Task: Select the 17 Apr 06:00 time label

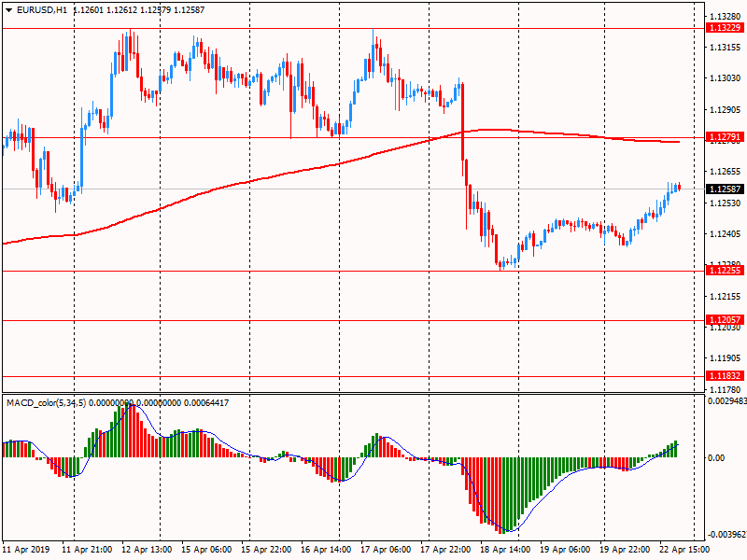Action: click(386, 550)
